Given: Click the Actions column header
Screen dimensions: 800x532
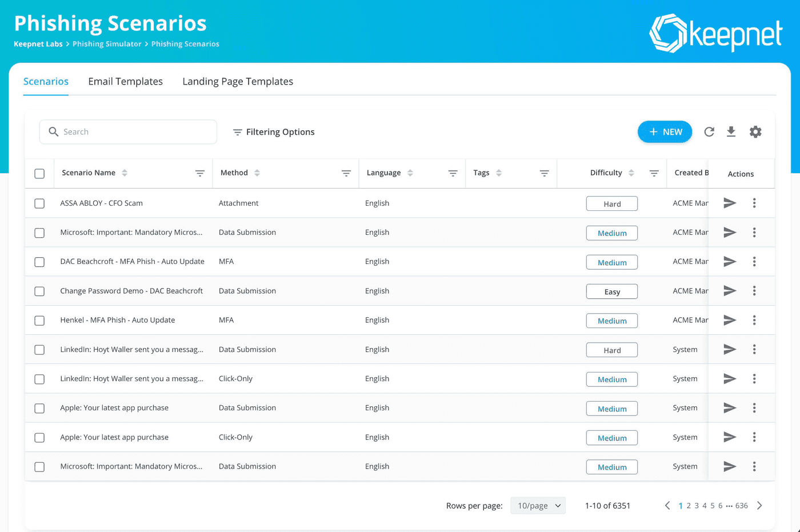Looking at the screenshot, I should [x=741, y=174].
